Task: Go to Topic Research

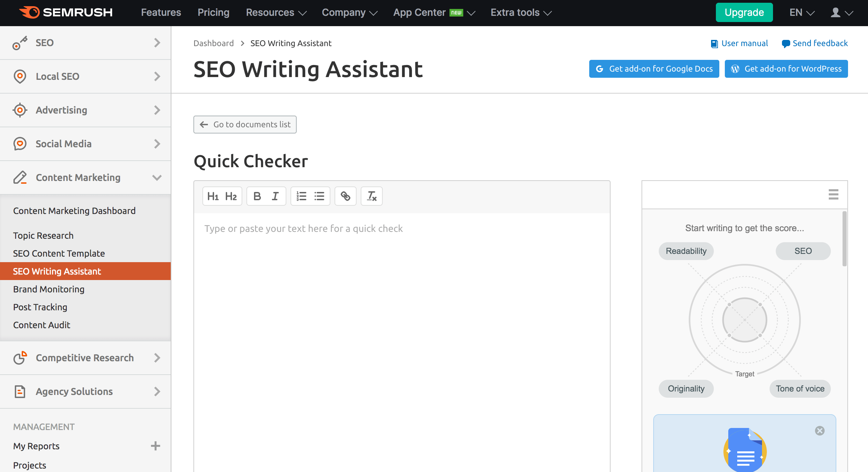Action: [x=43, y=236]
